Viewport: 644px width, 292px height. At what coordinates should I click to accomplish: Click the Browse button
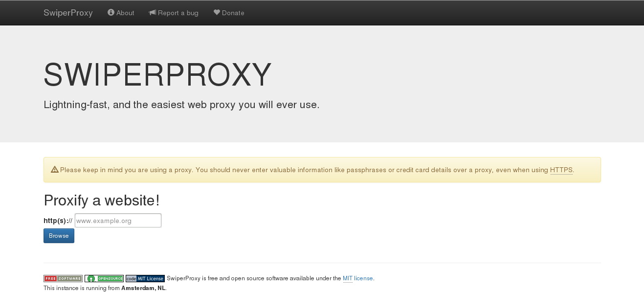coord(59,236)
